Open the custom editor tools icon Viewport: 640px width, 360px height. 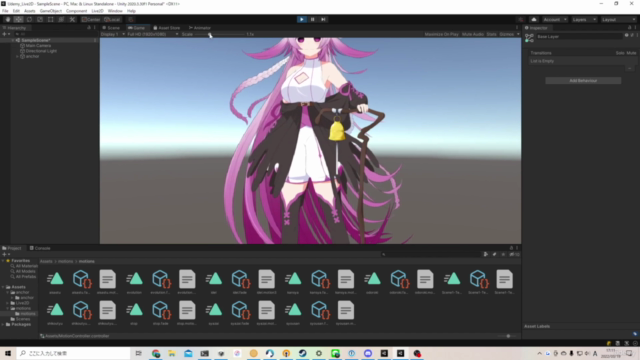[x=72, y=19]
